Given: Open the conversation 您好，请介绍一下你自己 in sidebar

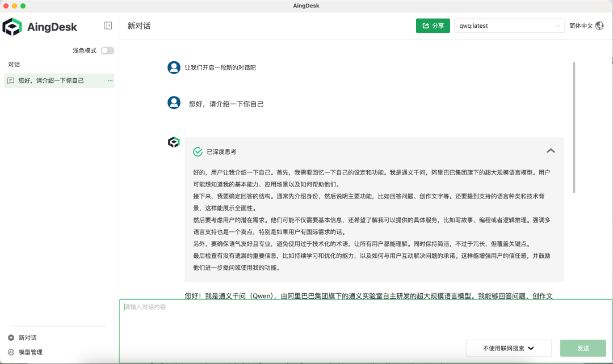Looking at the screenshot, I should [59, 81].
